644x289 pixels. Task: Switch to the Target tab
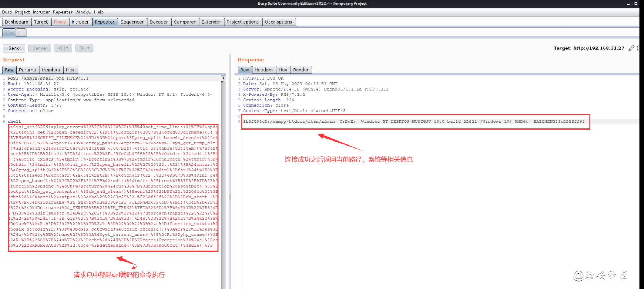point(41,22)
